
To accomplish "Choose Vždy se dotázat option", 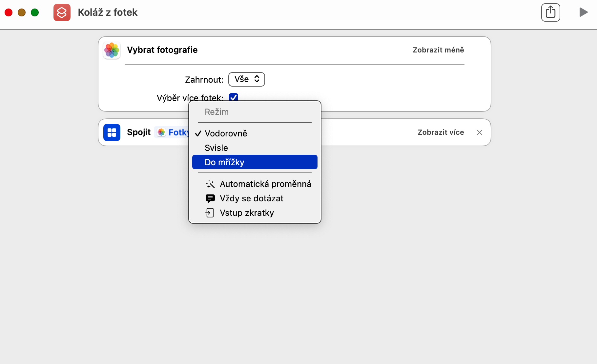I will 251,198.
